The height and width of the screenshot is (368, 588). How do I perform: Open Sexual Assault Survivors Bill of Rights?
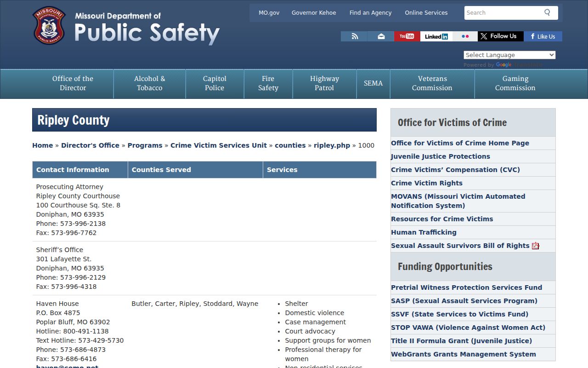click(x=460, y=246)
